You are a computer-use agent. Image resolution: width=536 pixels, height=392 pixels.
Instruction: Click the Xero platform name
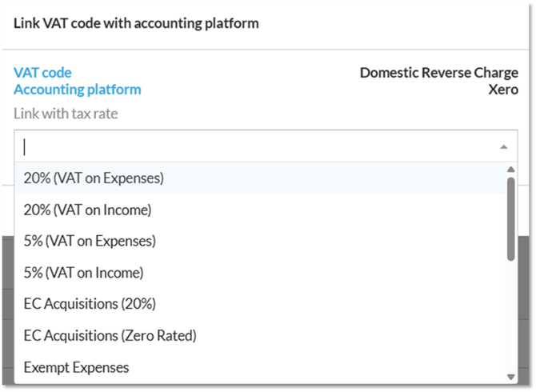(x=502, y=90)
